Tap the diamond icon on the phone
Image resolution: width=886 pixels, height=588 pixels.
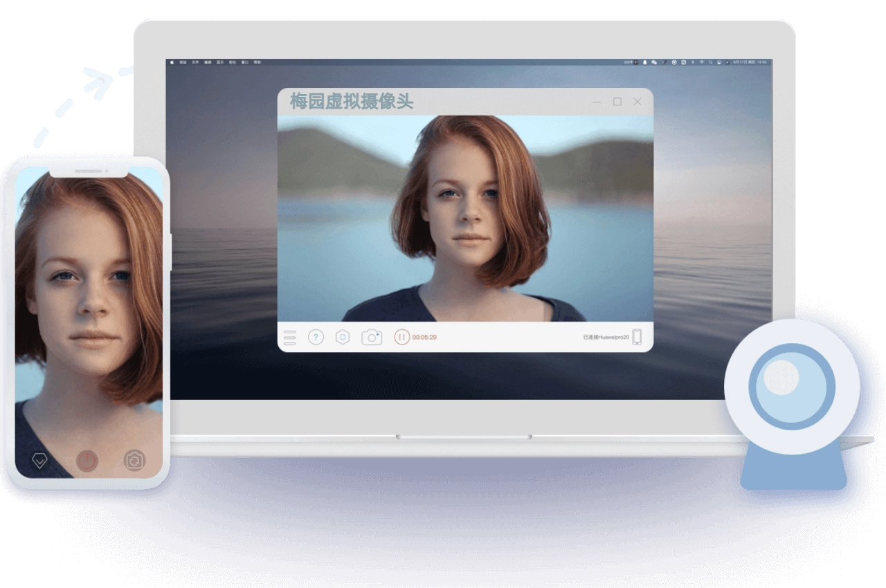(x=39, y=461)
